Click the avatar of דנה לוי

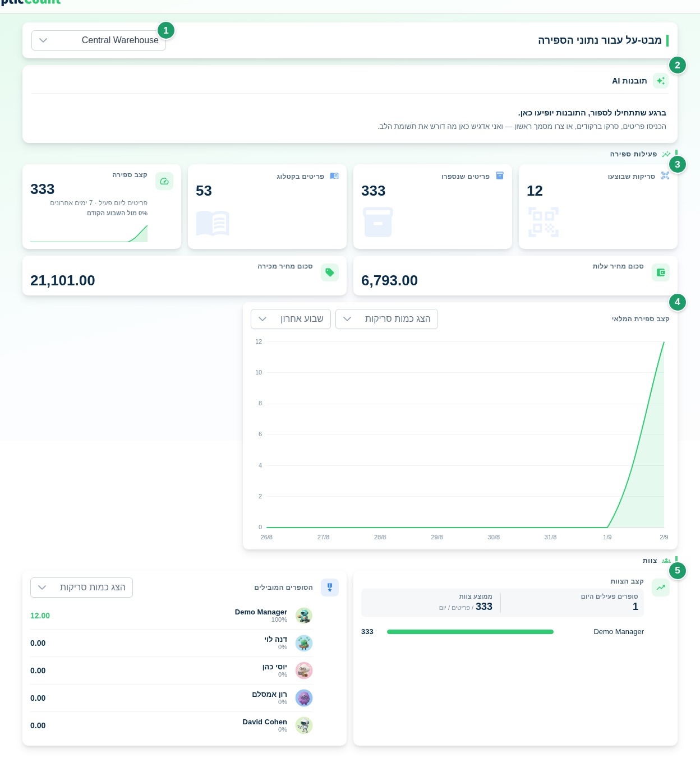coord(304,643)
